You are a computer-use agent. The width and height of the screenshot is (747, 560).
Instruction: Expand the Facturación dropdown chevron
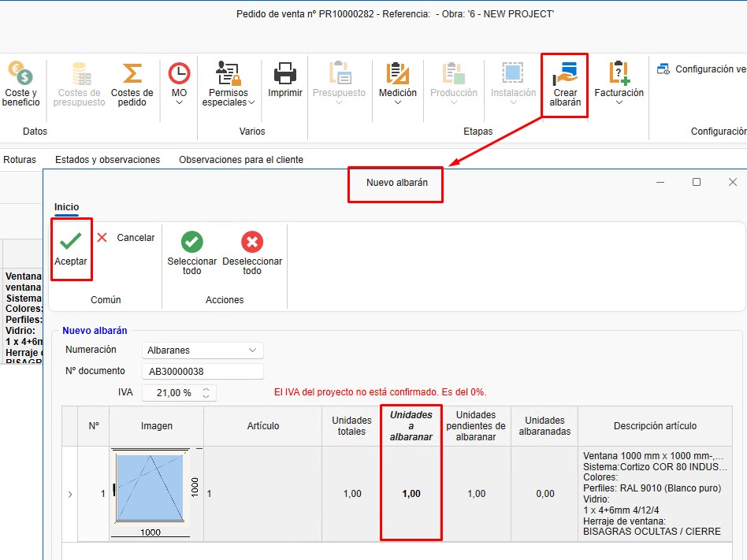coord(619,102)
